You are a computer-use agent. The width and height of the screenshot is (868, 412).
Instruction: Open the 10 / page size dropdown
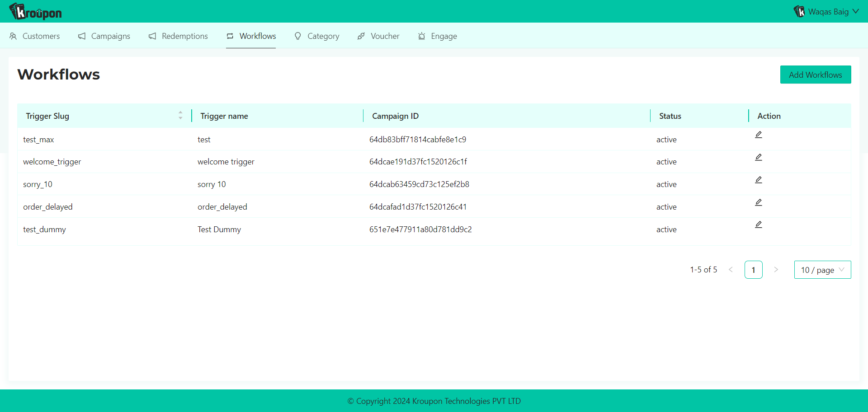pyautogui.click(x=822, y=270)
